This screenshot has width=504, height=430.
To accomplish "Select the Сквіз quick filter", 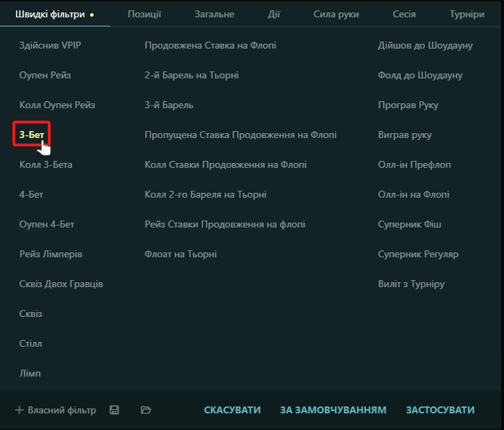I will (x=31, y=313).
